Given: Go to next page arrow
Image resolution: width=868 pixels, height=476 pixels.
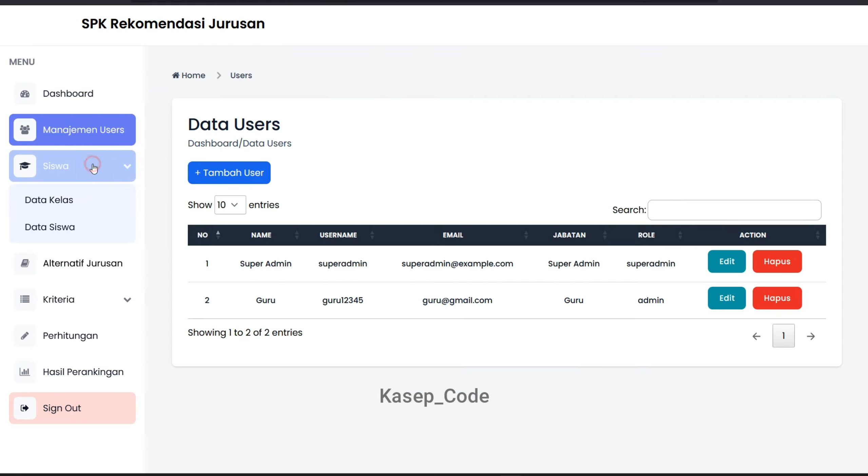Looking at the screenshot, I should click(811, 336).
